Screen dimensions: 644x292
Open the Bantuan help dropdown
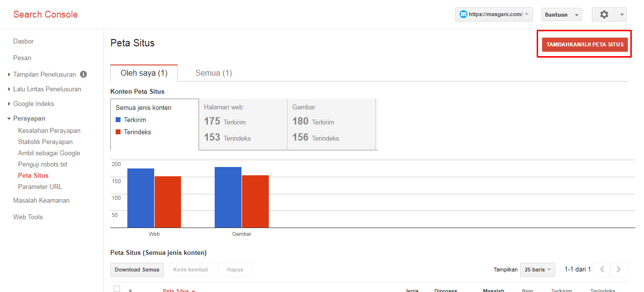[562, 15]
